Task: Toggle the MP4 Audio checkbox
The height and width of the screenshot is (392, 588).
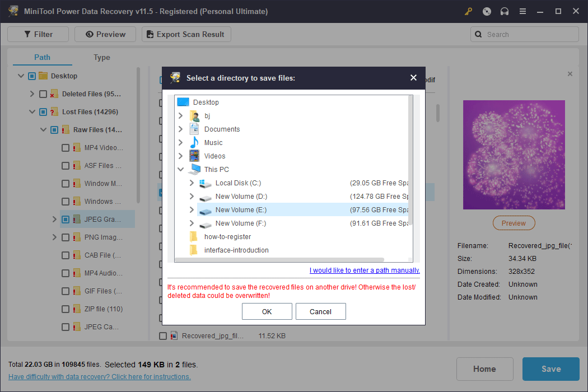Action: tap(66, 273)
